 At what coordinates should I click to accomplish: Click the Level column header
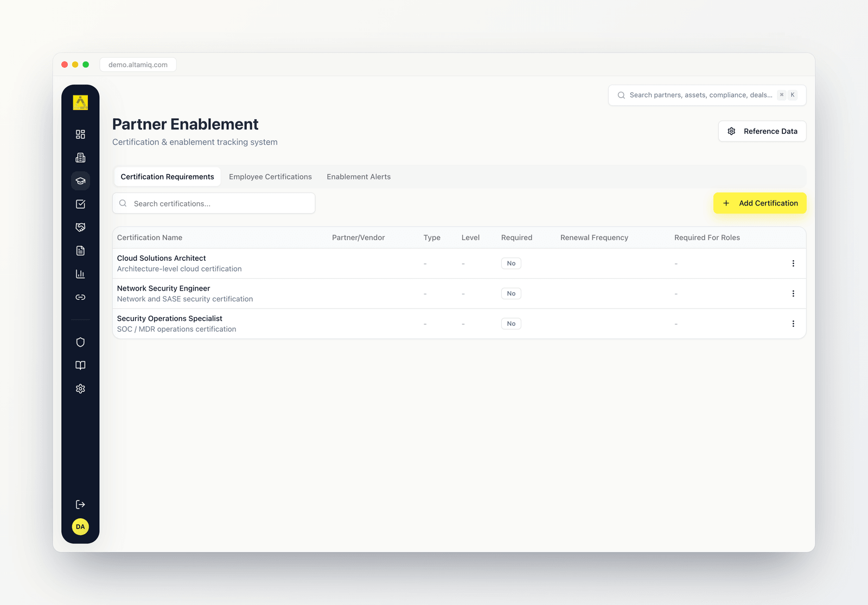click(x=470, y=237)
